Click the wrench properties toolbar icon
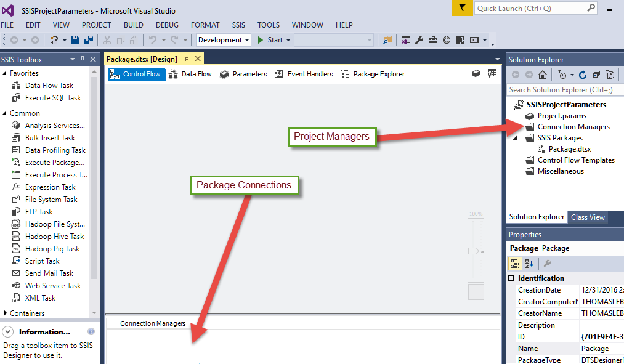 coord(419,40)
